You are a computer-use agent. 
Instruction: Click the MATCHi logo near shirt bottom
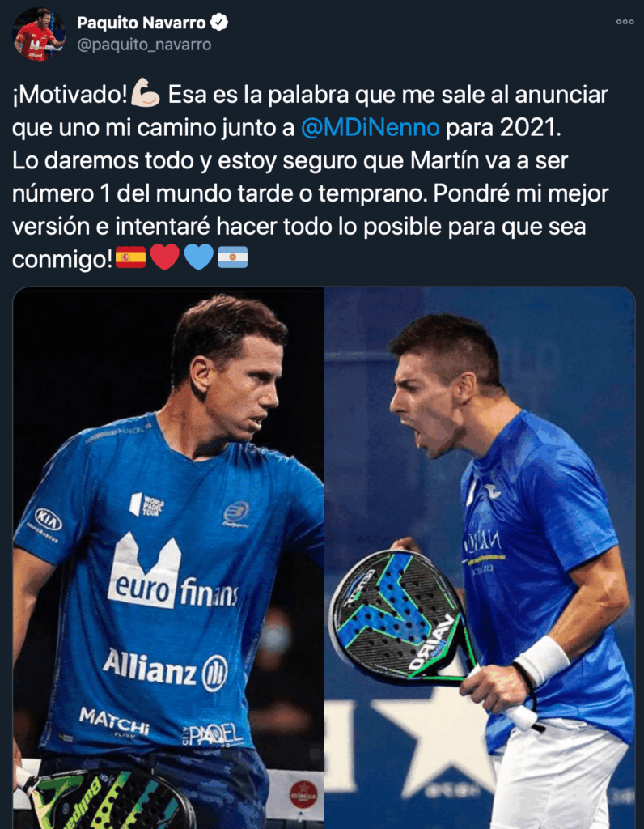(114, 721)
